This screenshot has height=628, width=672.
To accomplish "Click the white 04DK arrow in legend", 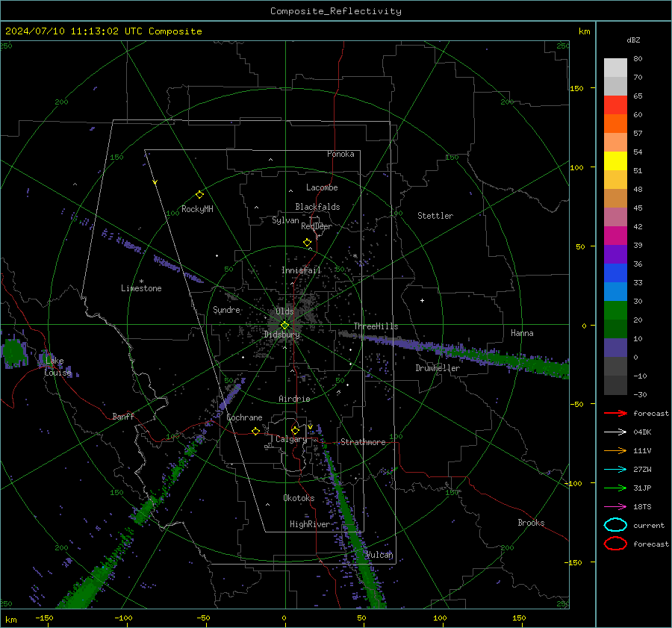I will [x=615, y=432].
